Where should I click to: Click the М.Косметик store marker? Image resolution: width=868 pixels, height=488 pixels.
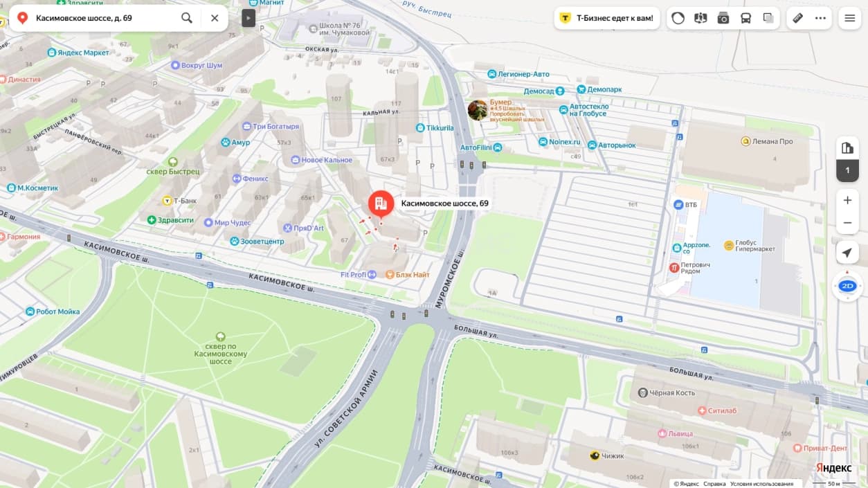(11, 188)
